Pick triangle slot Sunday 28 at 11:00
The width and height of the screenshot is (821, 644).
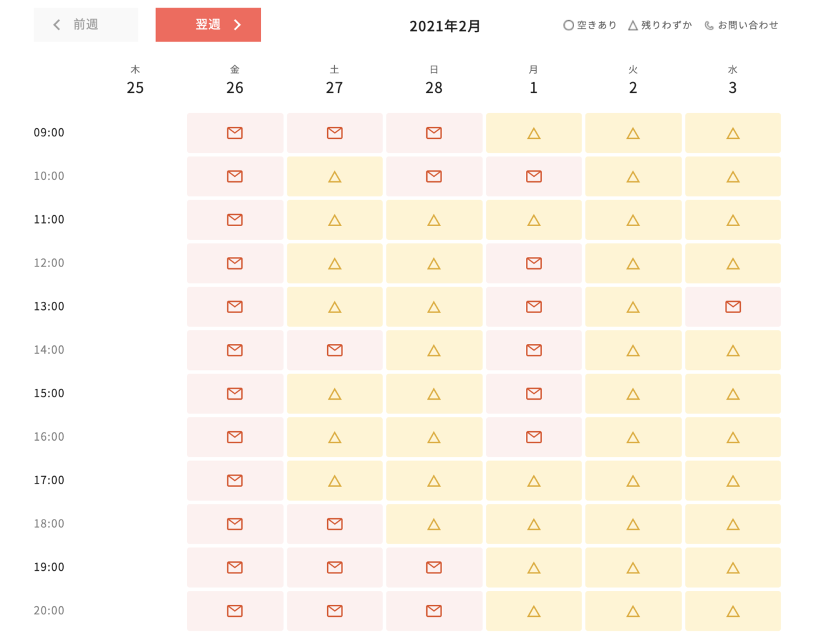[434, 220]
